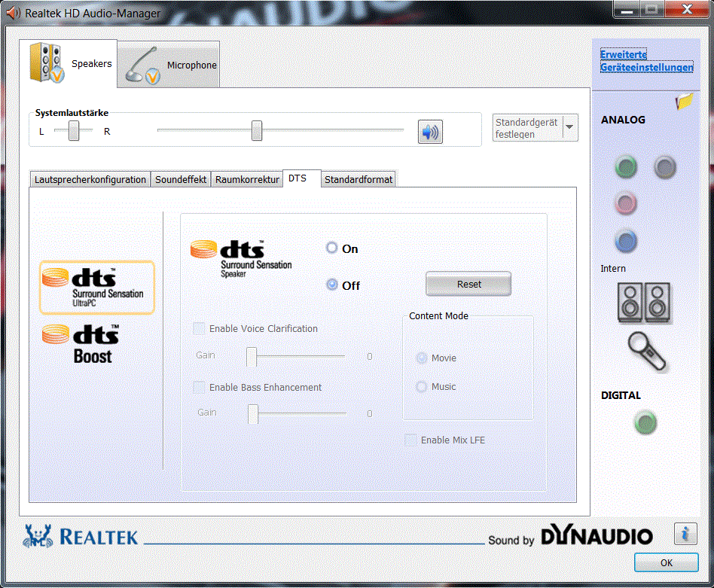The width and height of the screenshot is (714, 588).
Task: Enable Voice Clarification checkbox
Action: (x=200, y=328)
